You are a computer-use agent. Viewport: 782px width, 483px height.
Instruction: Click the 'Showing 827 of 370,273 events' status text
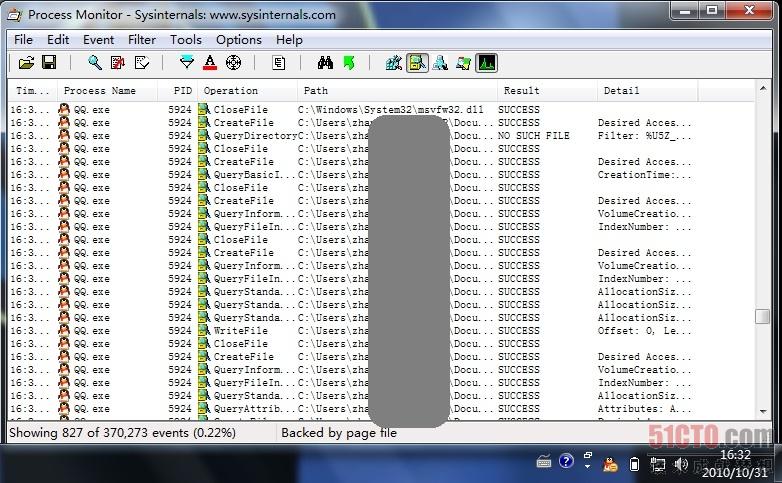pos(122,433)
